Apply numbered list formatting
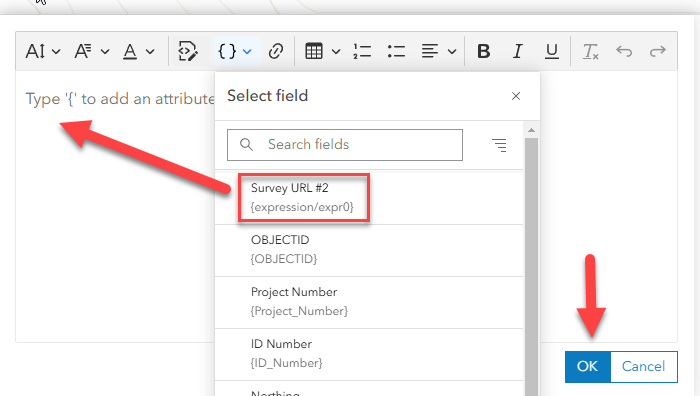700x396 pixels. coord(362,51)
